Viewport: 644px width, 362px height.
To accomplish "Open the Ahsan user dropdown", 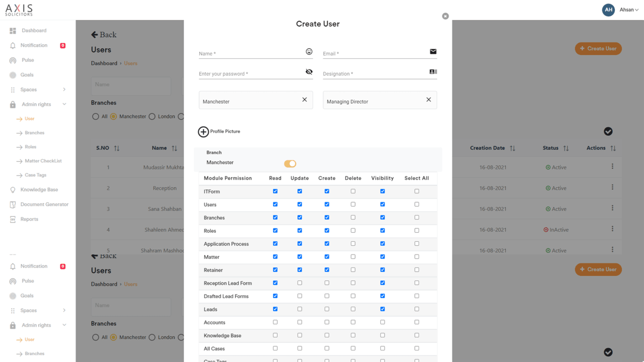I will [629, 9].
